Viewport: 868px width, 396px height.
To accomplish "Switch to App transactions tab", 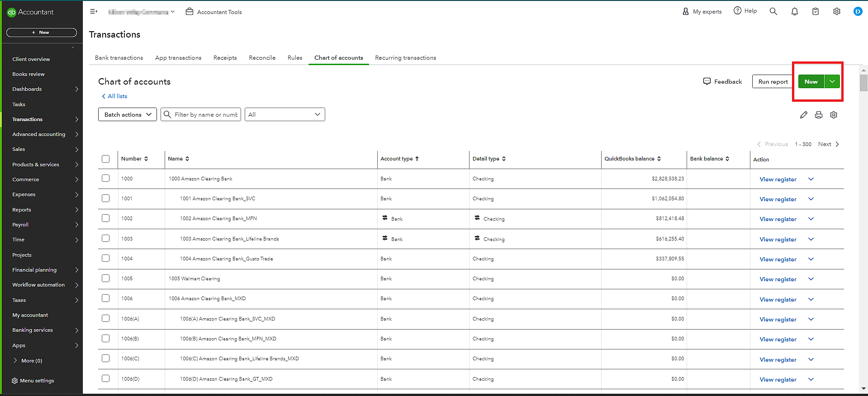I will click(178, 57).
